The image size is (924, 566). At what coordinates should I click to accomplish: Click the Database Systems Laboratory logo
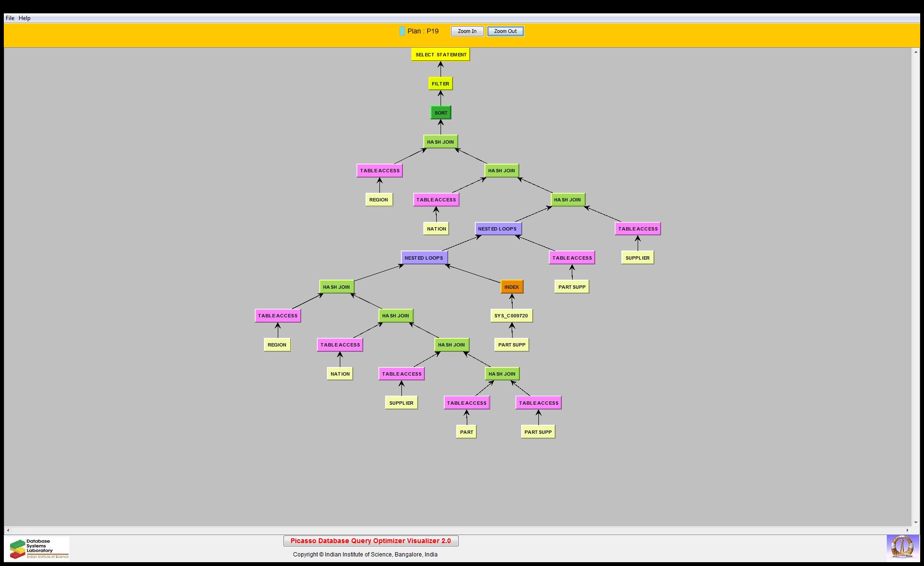pyautogui.click(x=39, y=548)
